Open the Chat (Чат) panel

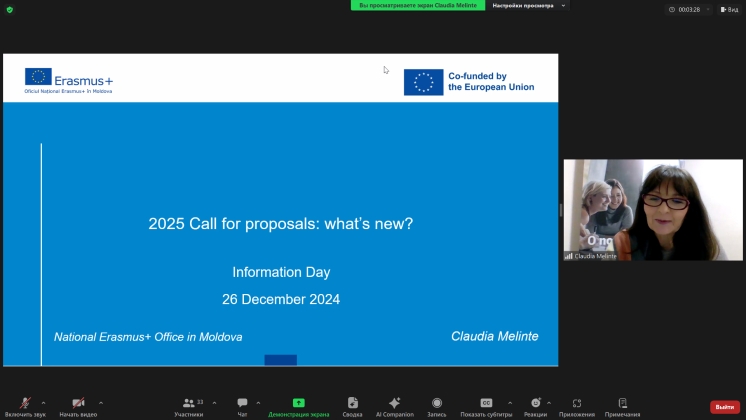(x=242, y=404)
